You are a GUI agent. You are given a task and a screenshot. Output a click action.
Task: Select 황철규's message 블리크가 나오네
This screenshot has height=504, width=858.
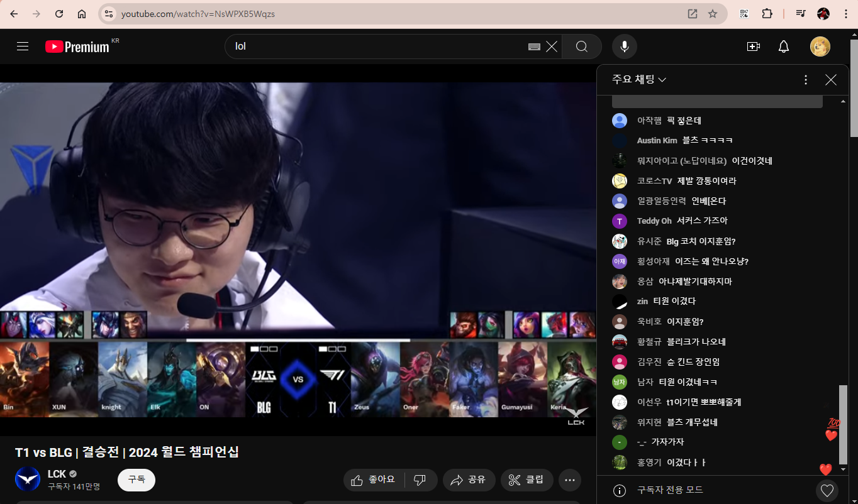point(696,341)
